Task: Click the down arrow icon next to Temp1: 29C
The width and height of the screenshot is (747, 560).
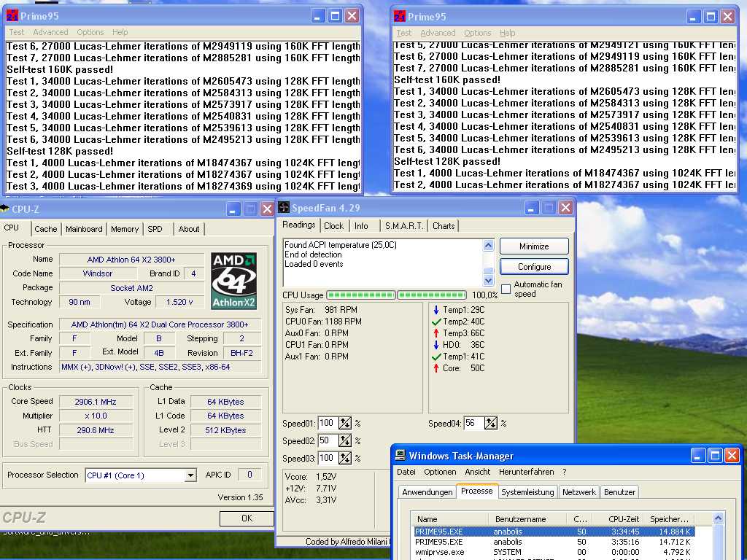Action: (436, 310)
